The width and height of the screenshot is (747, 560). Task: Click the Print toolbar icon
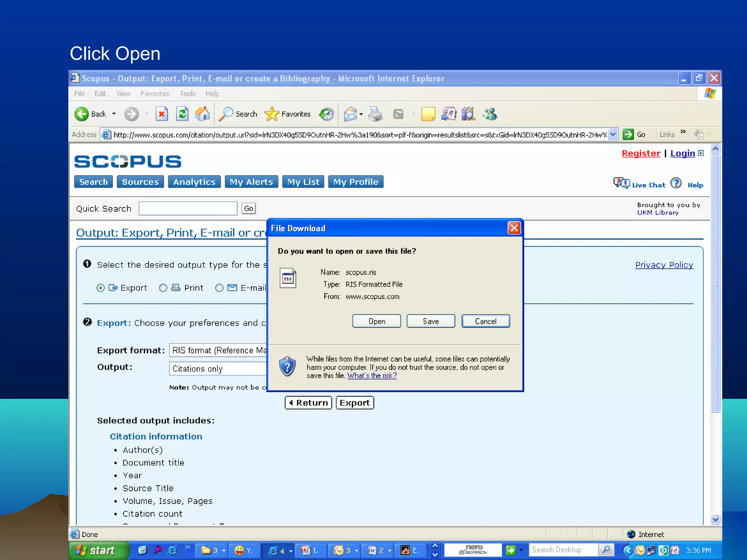(375, 114)
